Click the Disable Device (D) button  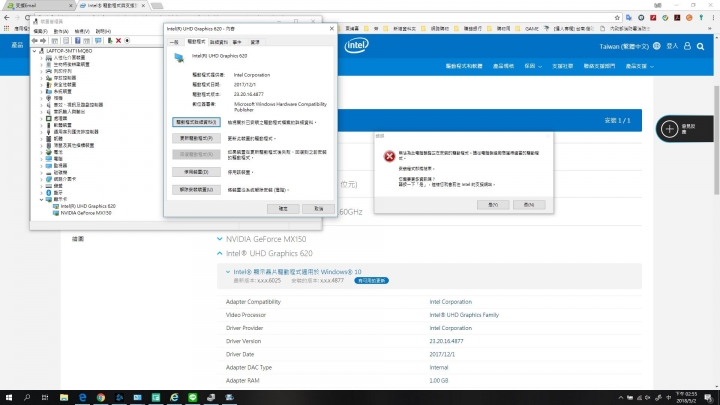coord(196,172)
